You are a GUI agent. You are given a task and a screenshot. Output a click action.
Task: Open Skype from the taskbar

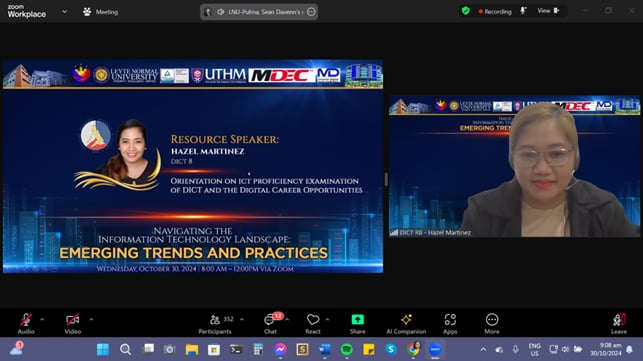click(x=391, y=350)
